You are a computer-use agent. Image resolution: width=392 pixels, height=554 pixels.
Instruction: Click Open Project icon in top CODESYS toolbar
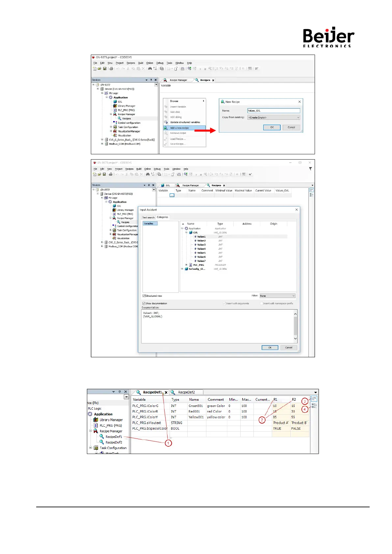coord(99,68)
